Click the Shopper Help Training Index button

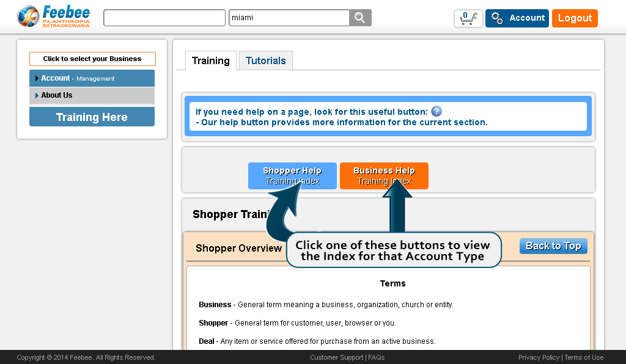292,175
